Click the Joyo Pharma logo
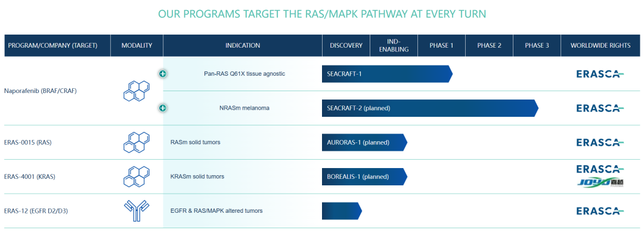The image size is (644, 233). pyautogui.click(x=600, y=182)
